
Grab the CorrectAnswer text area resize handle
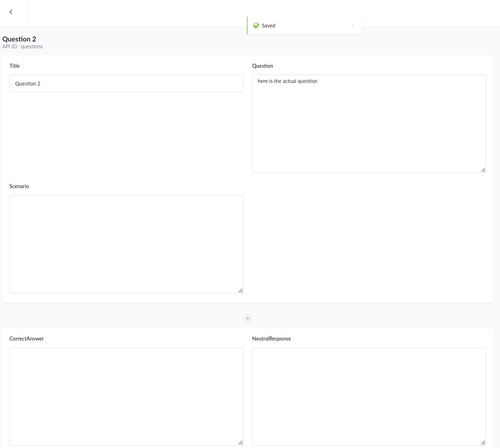tap(240, 443)
